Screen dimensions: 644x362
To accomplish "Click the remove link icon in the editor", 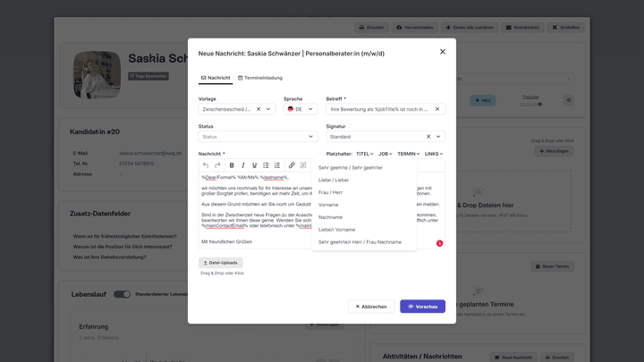I will point(303,165).
